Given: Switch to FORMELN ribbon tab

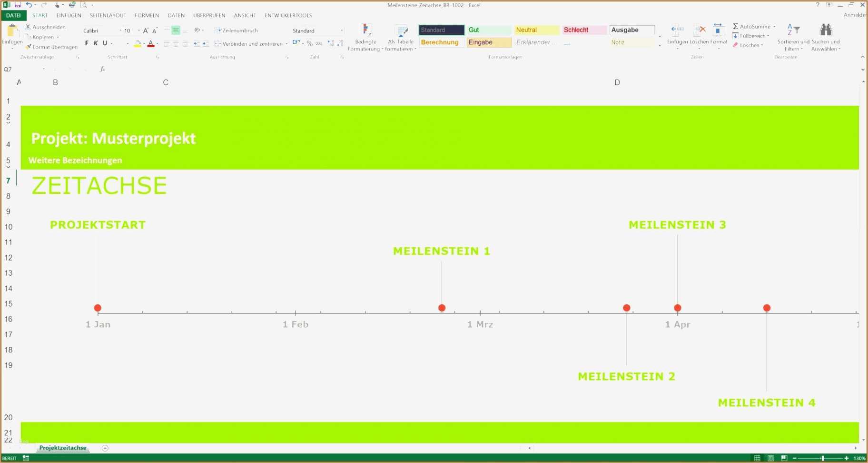Looking at the screenshot, I should [147, 15].
